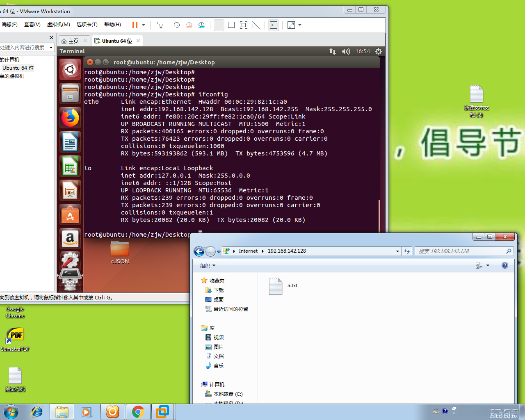Open the 选项卡(T) menu in VMware
The height and width of the screenshot is (420, 525).
[x=87, y=25]
